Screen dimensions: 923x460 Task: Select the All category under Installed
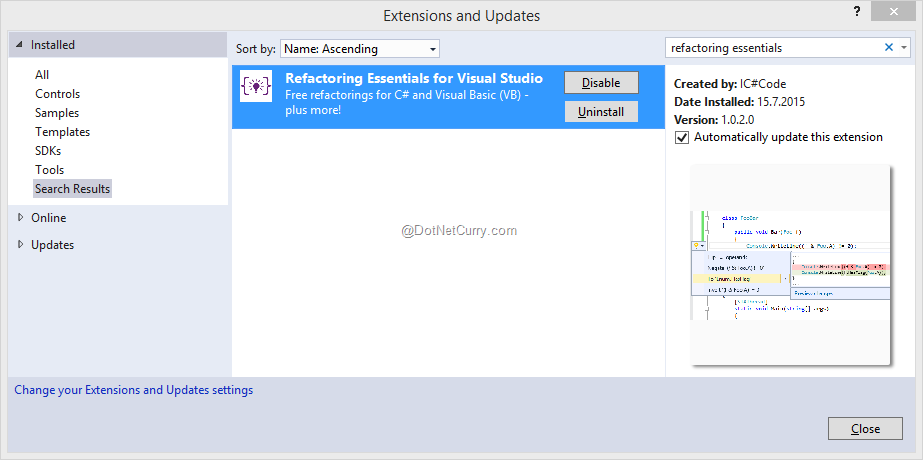[x=42, y=75]
